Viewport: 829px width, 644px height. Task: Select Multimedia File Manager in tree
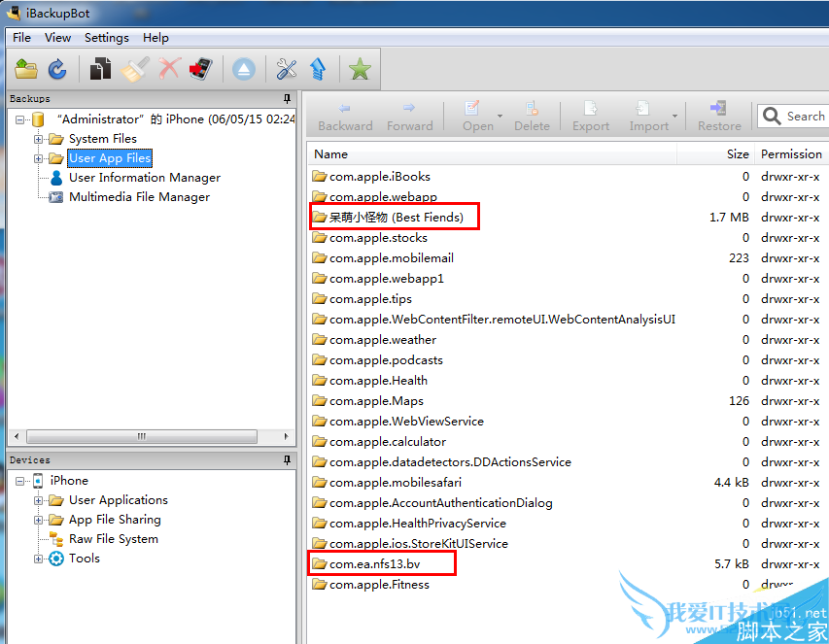tap(139, 197)
